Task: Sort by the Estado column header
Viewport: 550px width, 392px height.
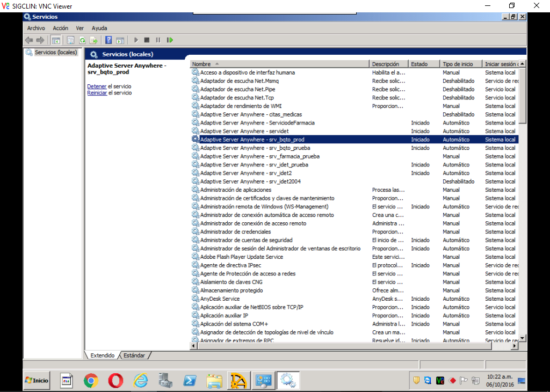Action: [424, 64]
